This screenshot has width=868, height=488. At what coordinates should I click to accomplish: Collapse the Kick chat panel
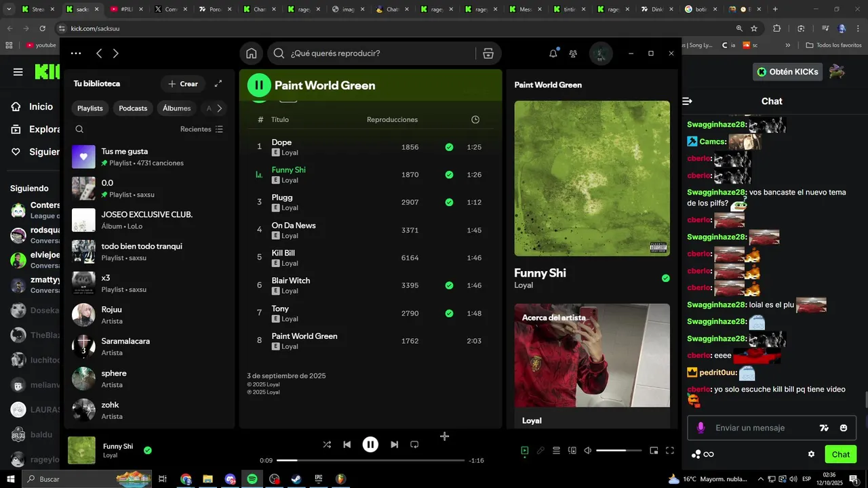pyautogui.click(x=687, y=101)
